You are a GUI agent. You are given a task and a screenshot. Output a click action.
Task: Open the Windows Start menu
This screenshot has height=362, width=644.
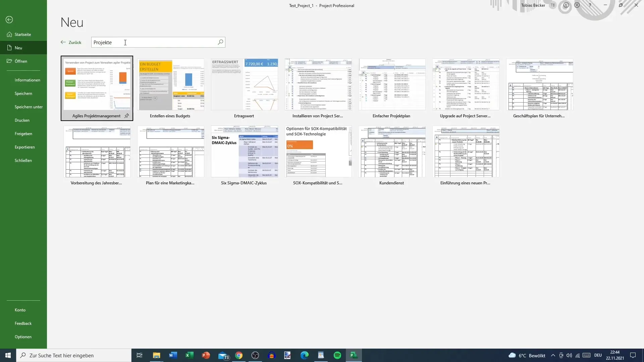click(8, 355)
